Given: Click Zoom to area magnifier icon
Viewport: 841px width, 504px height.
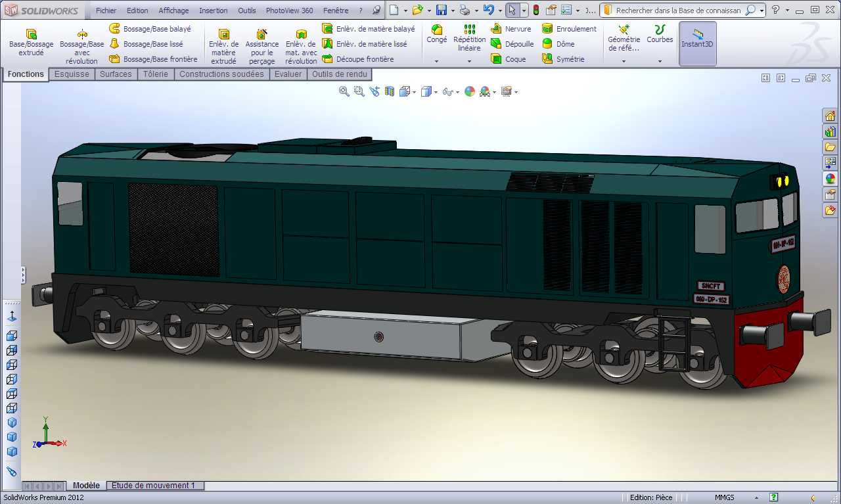Looking at the screenshot, I should pos(359,91).
